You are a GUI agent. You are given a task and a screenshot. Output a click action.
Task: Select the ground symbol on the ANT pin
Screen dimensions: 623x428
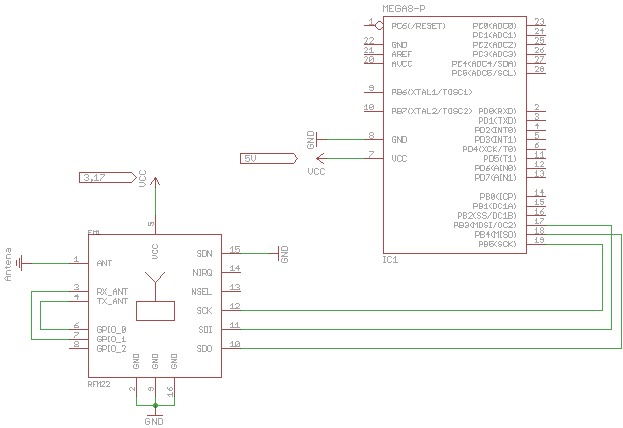22,263
